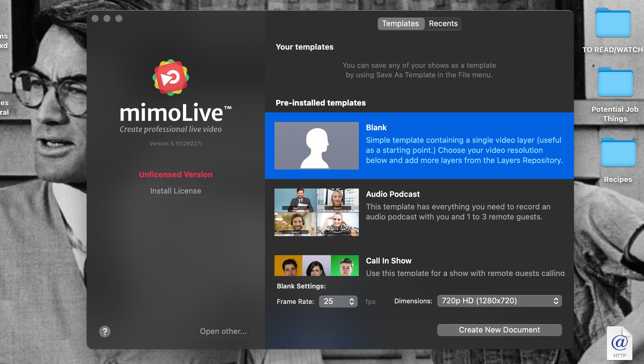The width and height of the screenshot is (644, 364).
Task: Switch to the Templates tab
Action: 400,24
